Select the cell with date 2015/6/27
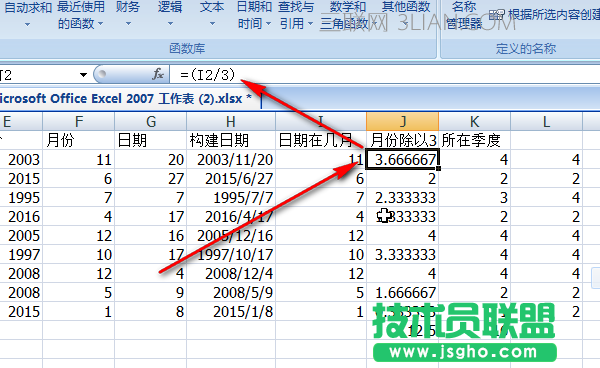Screen dimensions: 600x368 coord(231,179)
